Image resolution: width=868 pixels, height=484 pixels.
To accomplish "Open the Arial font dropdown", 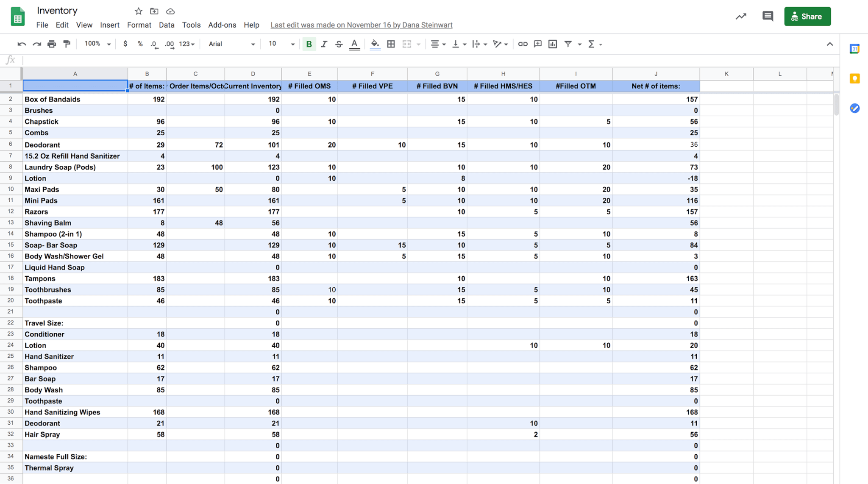I will (231, 44).
